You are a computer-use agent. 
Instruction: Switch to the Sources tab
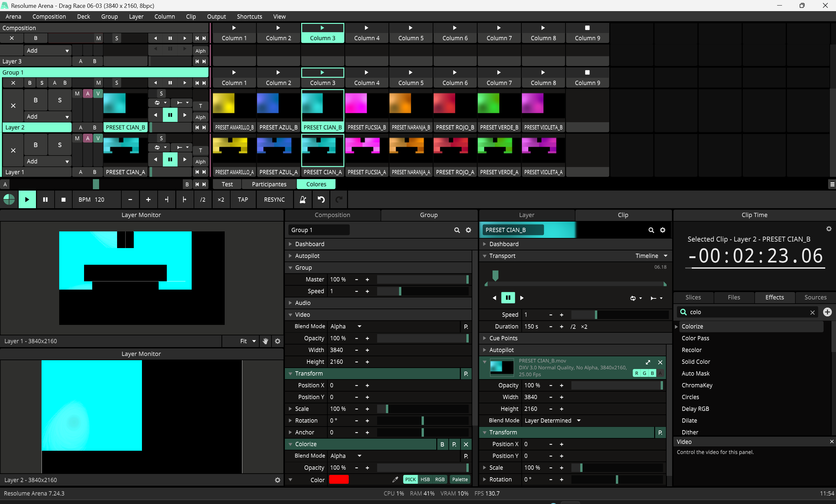pyautogui.click(x=815, y=297)
